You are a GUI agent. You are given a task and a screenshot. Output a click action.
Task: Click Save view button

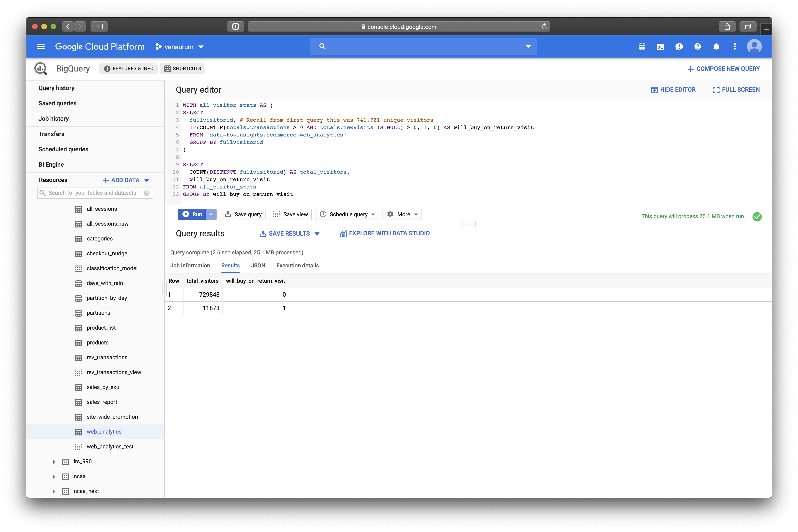(290, 214)
